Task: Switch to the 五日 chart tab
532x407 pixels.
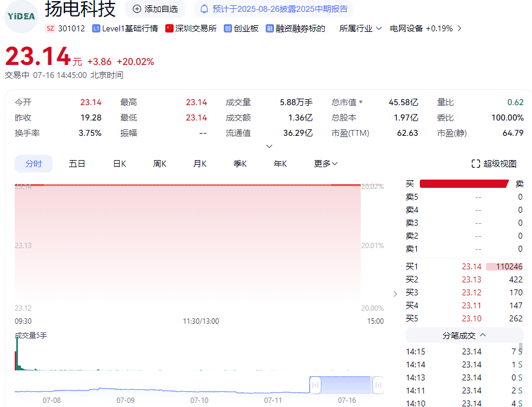Action: 77,164
